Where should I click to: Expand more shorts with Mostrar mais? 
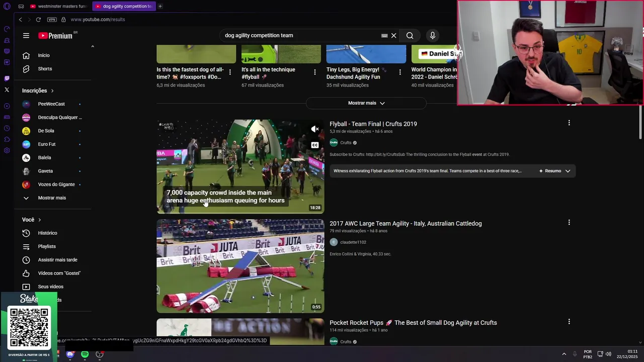[x=366, y=103]
